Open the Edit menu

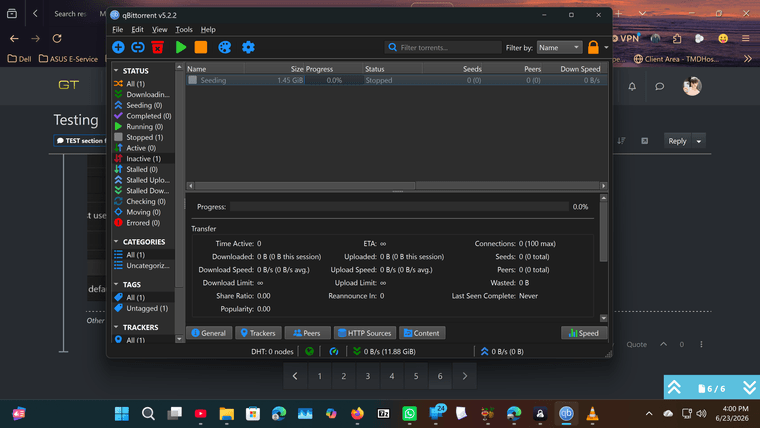pyautogui.click(x=137, y=30)
